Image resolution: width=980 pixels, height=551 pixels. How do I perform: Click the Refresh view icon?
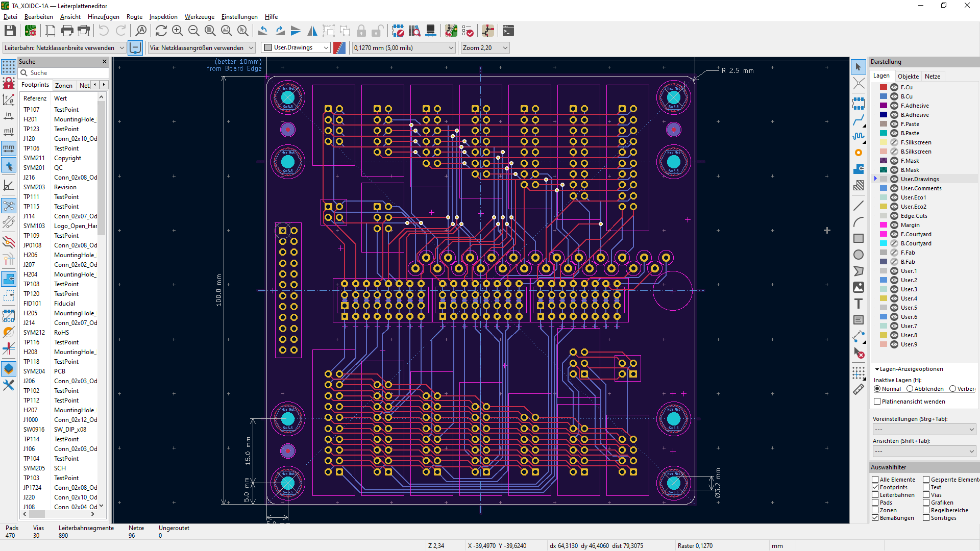coord(161,31)
